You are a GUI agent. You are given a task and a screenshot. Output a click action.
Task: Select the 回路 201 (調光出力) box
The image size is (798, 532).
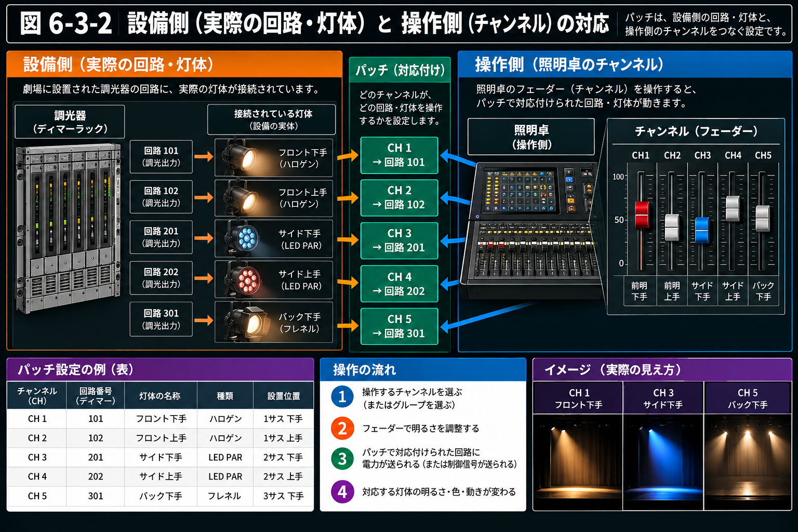[161, 237]
